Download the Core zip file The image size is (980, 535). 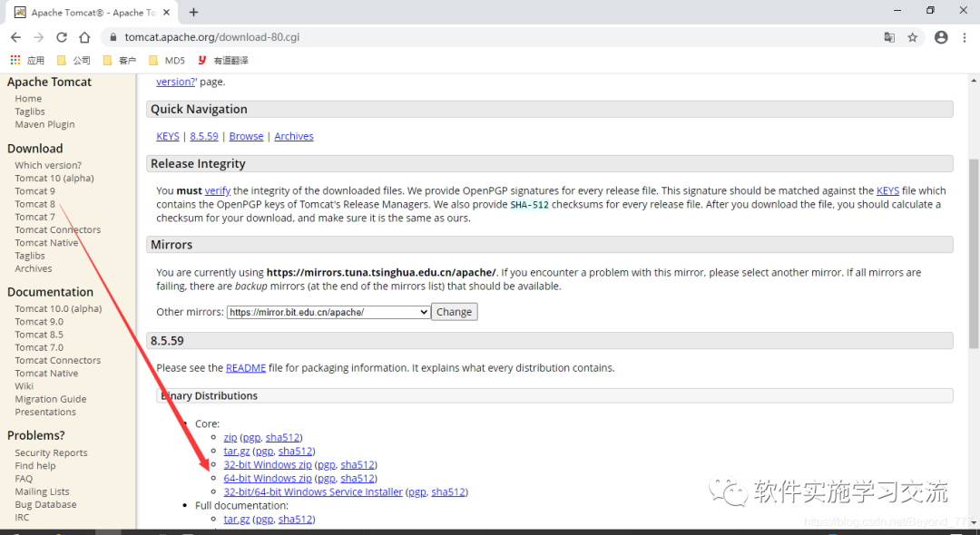pyautogui.click(x=230, y=437)
